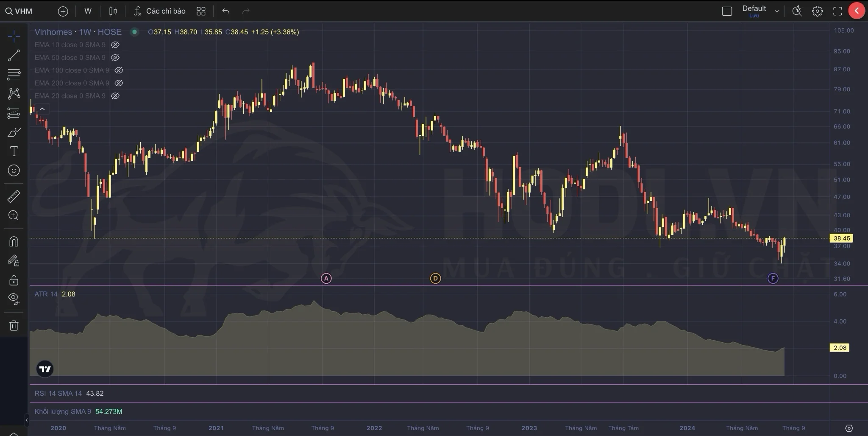Open the Default layout dropdown
Screen dimensions: 868x436
pyautogui.click(x=760, y=11)
